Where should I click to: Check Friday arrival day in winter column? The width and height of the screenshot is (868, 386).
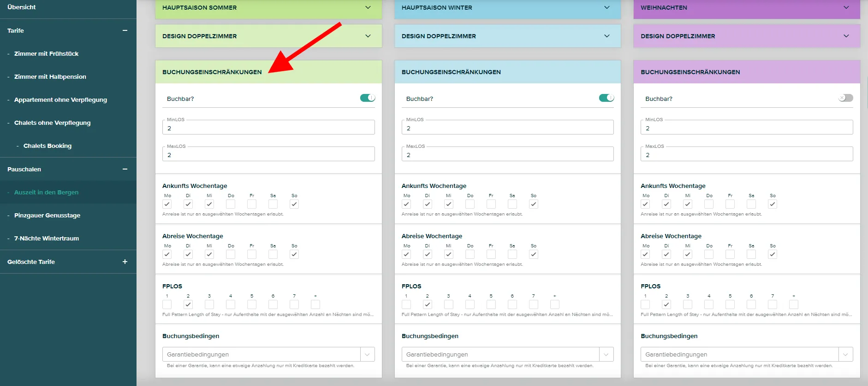tap(491, 204)
